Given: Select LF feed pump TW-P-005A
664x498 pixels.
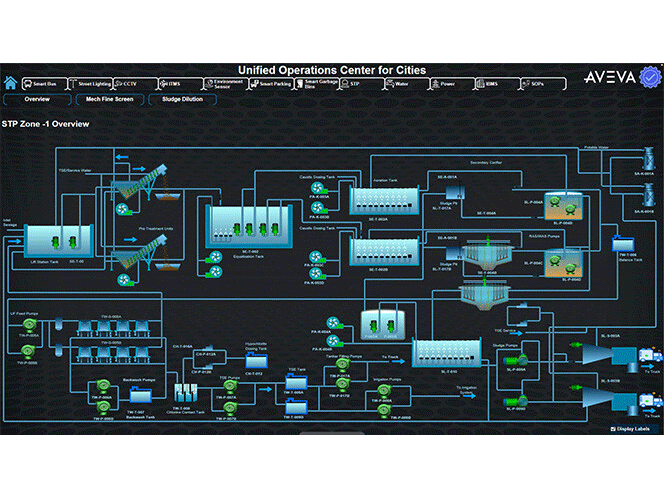Looking at the screenshot, I should pos(28,324).
